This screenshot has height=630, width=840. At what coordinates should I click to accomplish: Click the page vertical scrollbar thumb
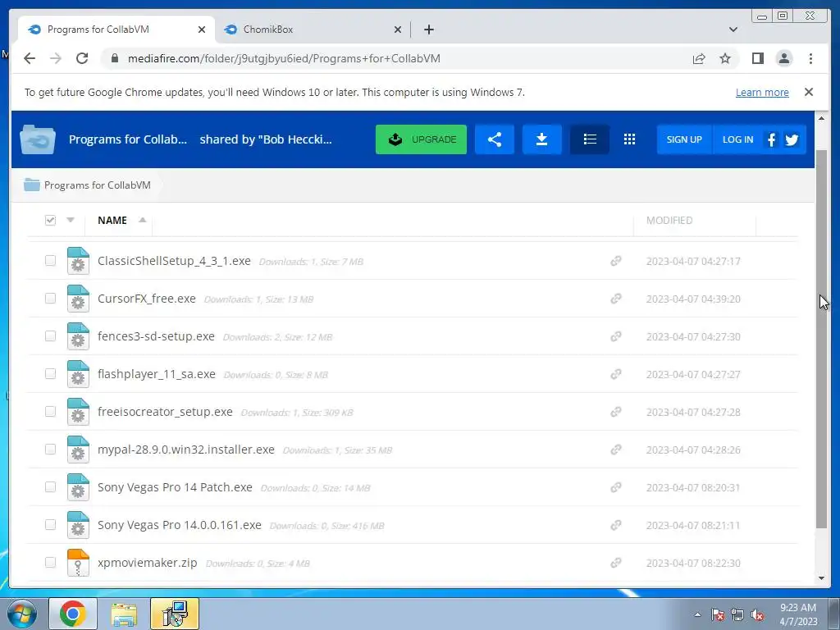point(821,339)
